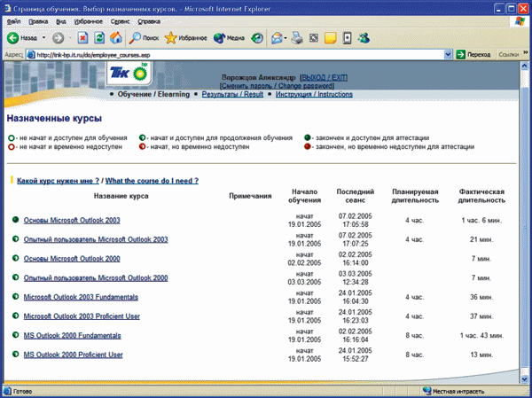Open the Search (Поиск) toolbar button
Viewport: 532px width, 398px height.
coord(145,38)
